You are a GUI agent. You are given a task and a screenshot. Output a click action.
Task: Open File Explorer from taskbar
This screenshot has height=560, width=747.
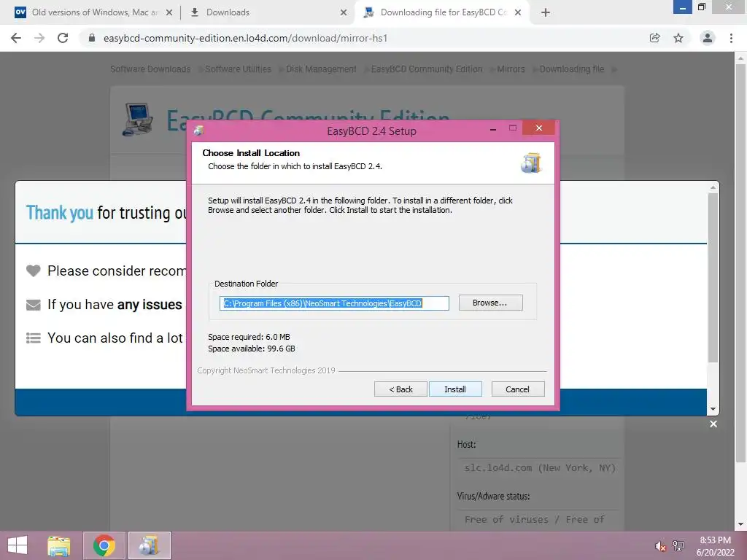click(58, 545)
